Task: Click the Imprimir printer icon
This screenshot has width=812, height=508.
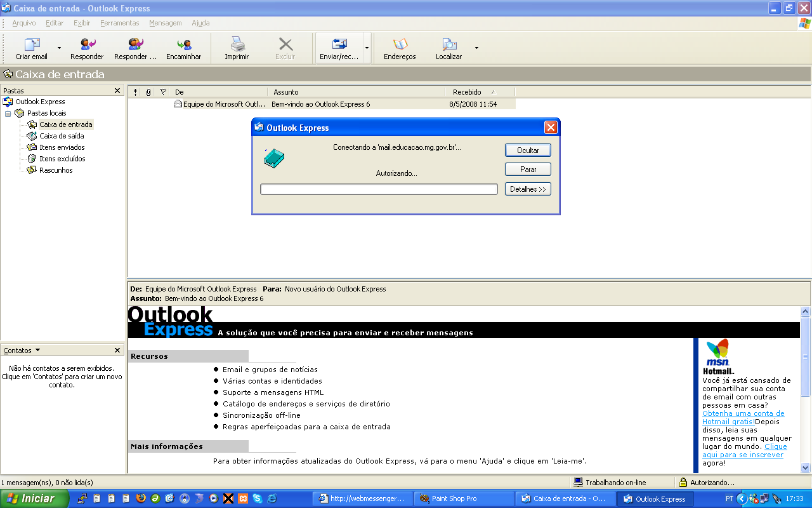Action: (x=237, y=44)
